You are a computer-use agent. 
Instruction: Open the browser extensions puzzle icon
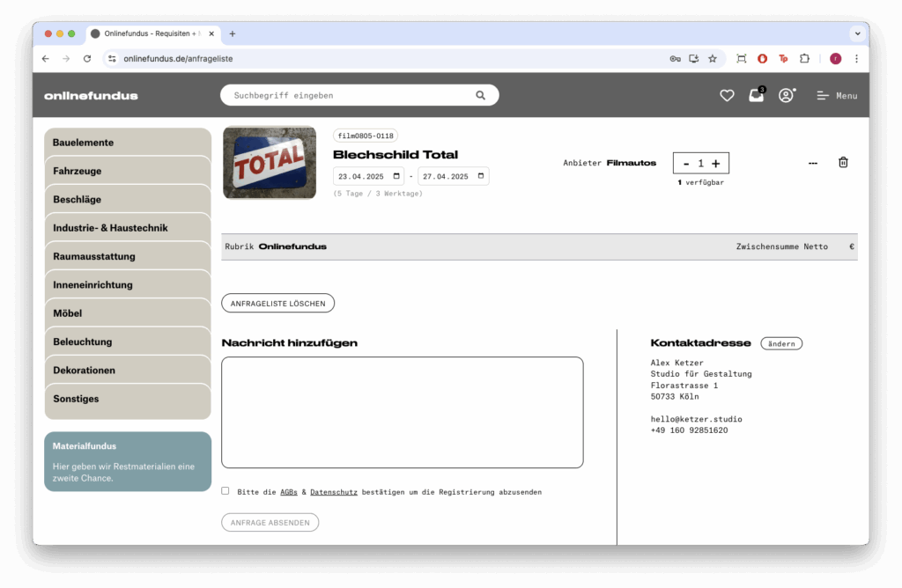804,59
